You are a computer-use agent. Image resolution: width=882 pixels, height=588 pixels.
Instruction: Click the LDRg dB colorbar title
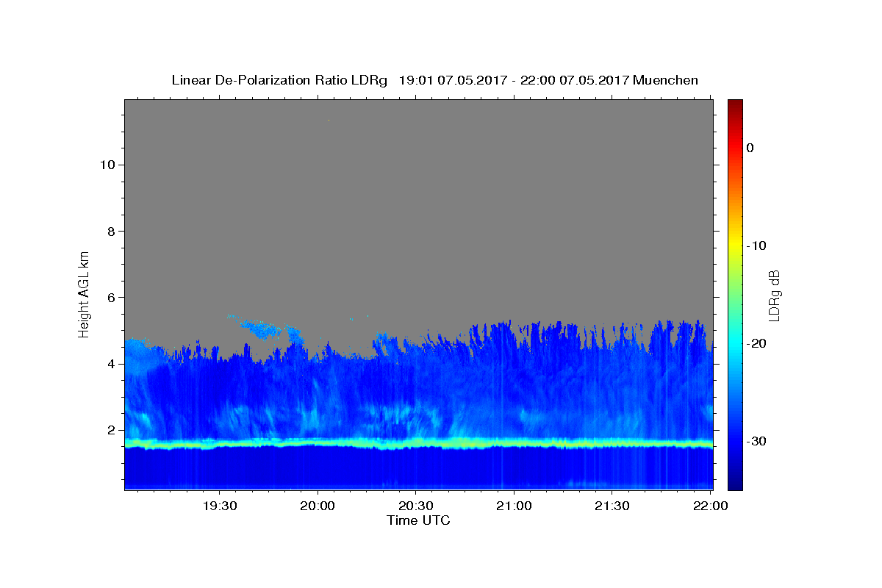click(774, 295)
